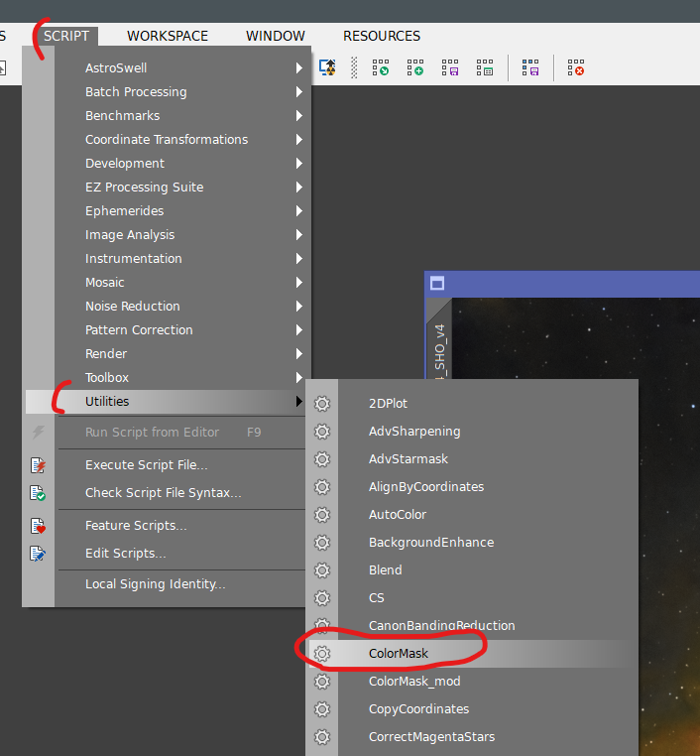Choose Local Signing Identity from Script menu
This screenshot has height=756, width=700.
[x=155, y=584]
